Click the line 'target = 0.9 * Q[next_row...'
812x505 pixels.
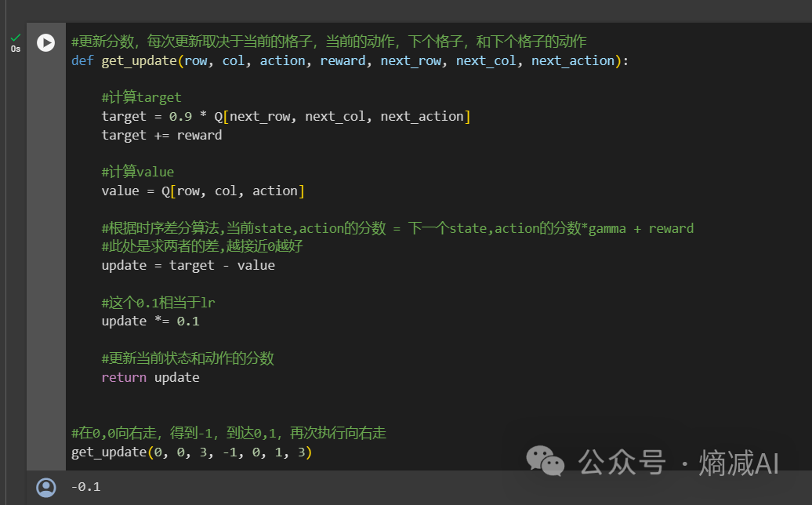[286, 117]
